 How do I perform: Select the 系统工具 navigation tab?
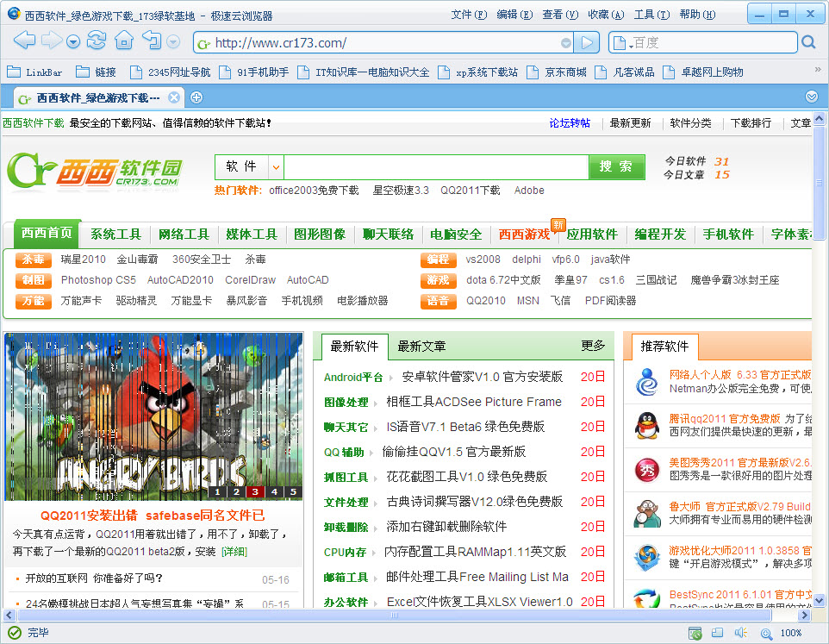[x=115, y=234]
